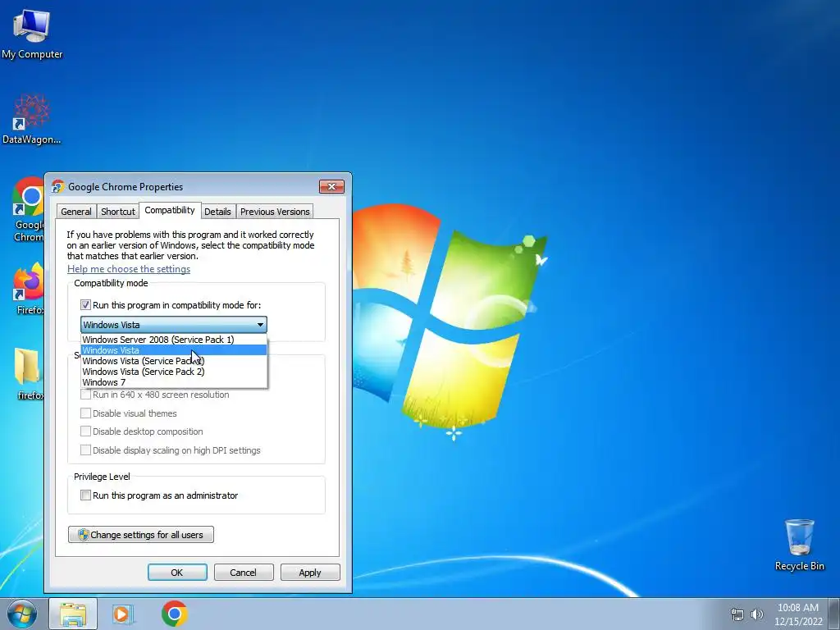This screenshot has width=840, height=630.
Task: Open the DataWagon desktop shortcut
Action: (32, 119)
